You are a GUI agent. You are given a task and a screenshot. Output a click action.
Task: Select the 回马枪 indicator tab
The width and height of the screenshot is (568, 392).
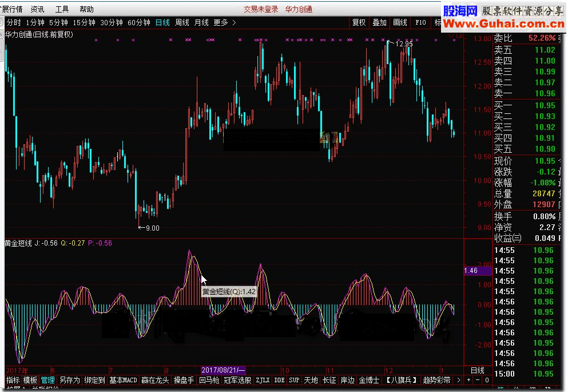(x=209, y=380)
